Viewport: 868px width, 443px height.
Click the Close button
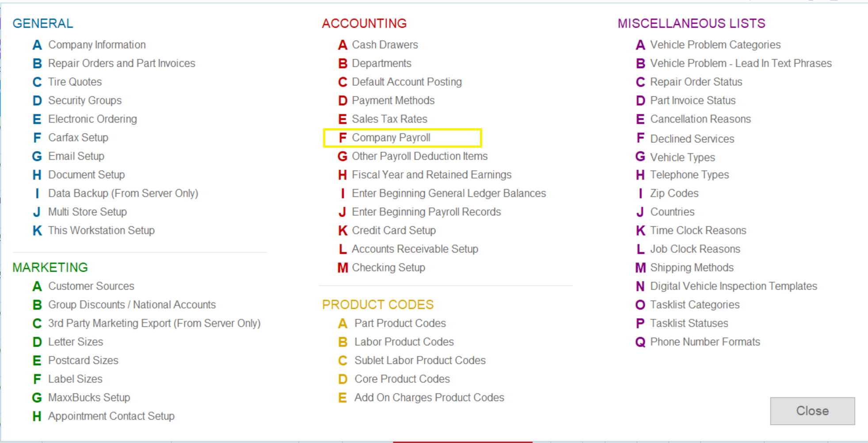click(x=812, y=411)
